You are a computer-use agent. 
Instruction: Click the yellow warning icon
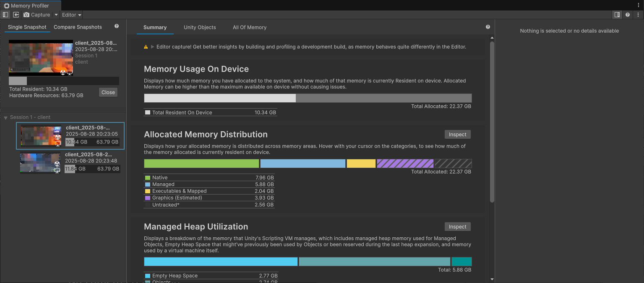(146, 47)
